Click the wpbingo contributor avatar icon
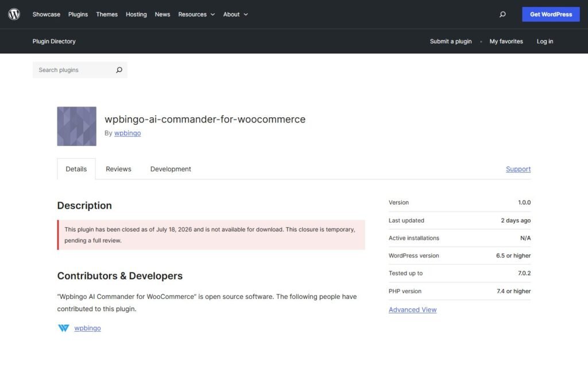Image resolution: width=588 pixels, height=368 pixels. (x=63, y=328)
